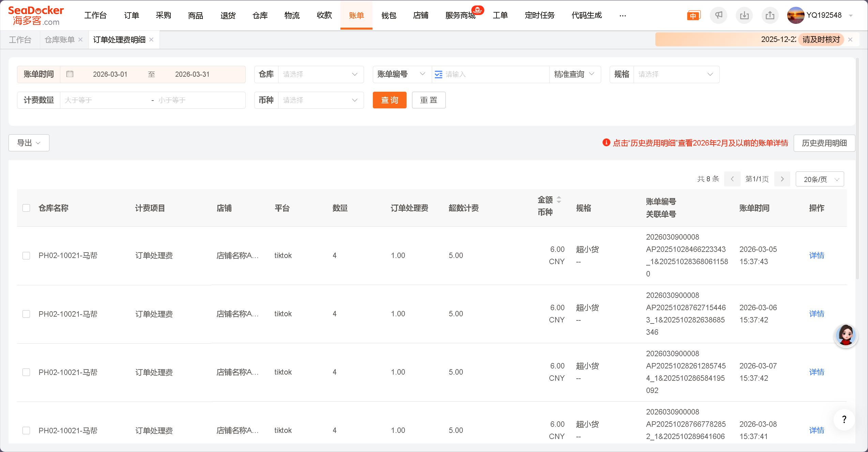Open the 仓库 dropdown
This screenshot has width=868, height=452.
[x=320, y=74]
